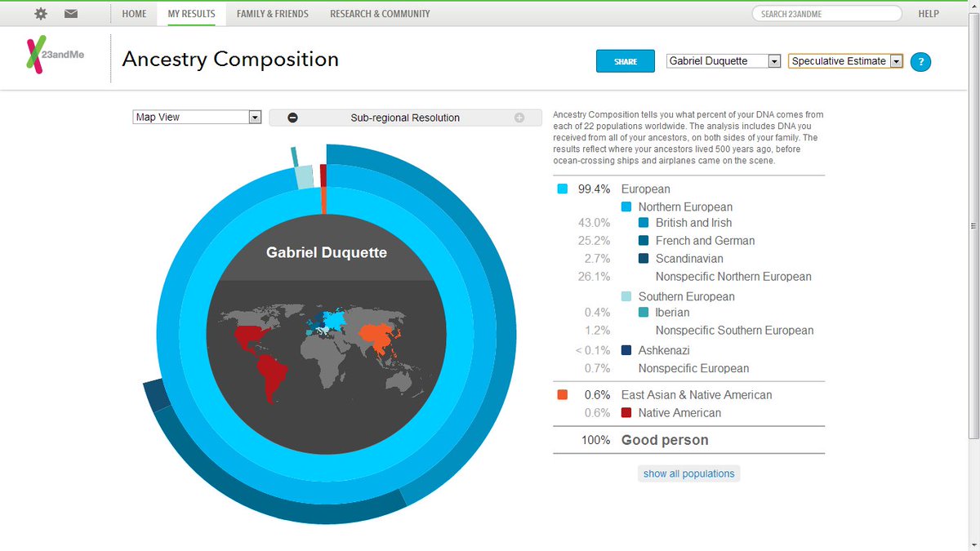Click the Europe region on the map
Viewport: 980px width, 551px height.
326,322
